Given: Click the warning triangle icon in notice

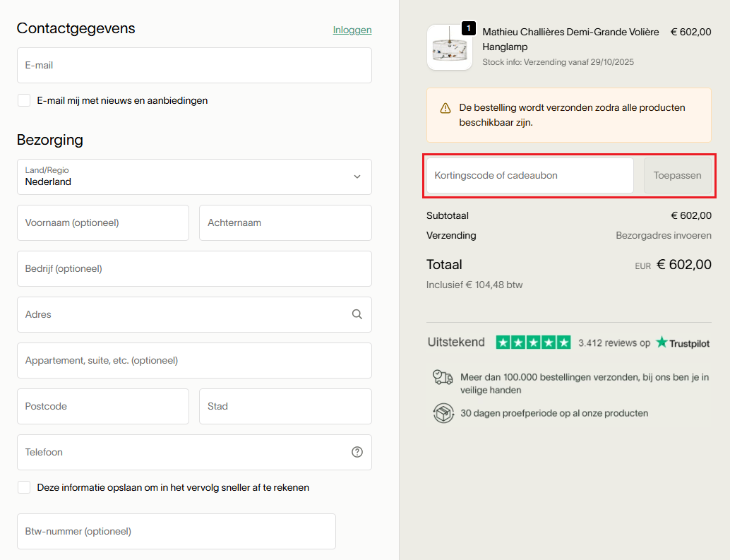Looking at the screenshot, I should [x=445, y=108].
